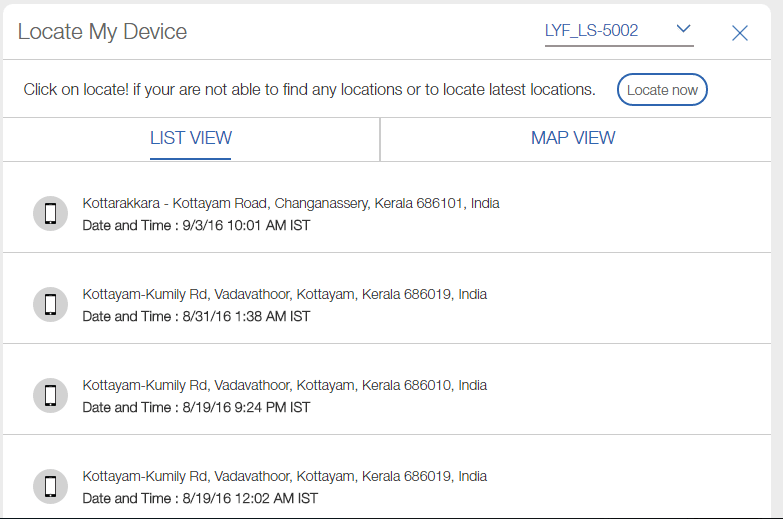Select the Vadavathoor address above the 8/31/16 date
Image resolution: width=783 pixels, height=519 pixels.
click(x=285, y=294)
